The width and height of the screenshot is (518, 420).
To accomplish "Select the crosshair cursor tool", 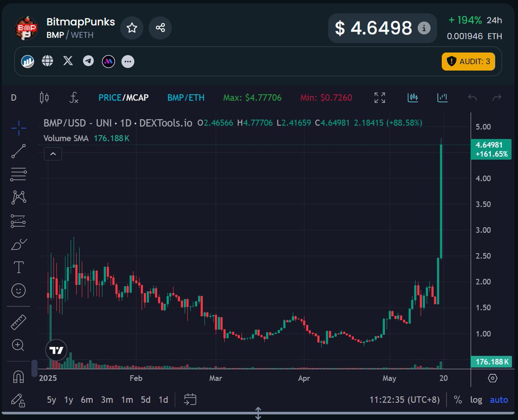I will pyautogui.click(x=19, y=128).
